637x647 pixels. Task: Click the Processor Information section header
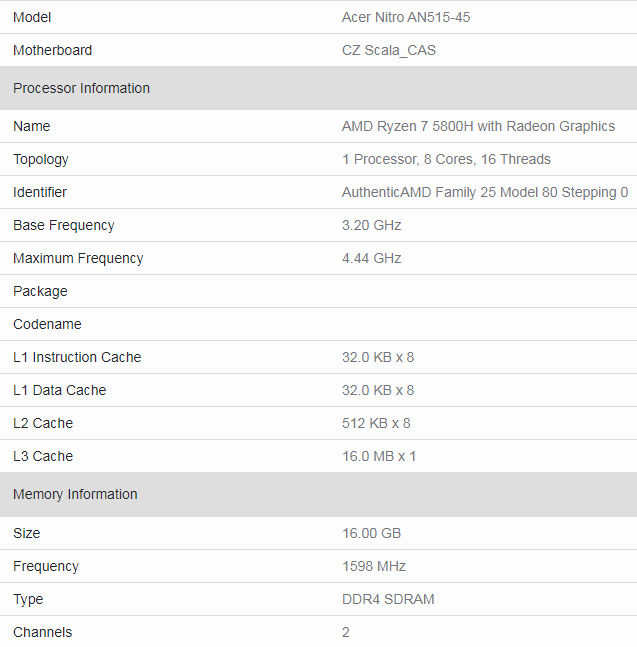click(x=81, y=88)
